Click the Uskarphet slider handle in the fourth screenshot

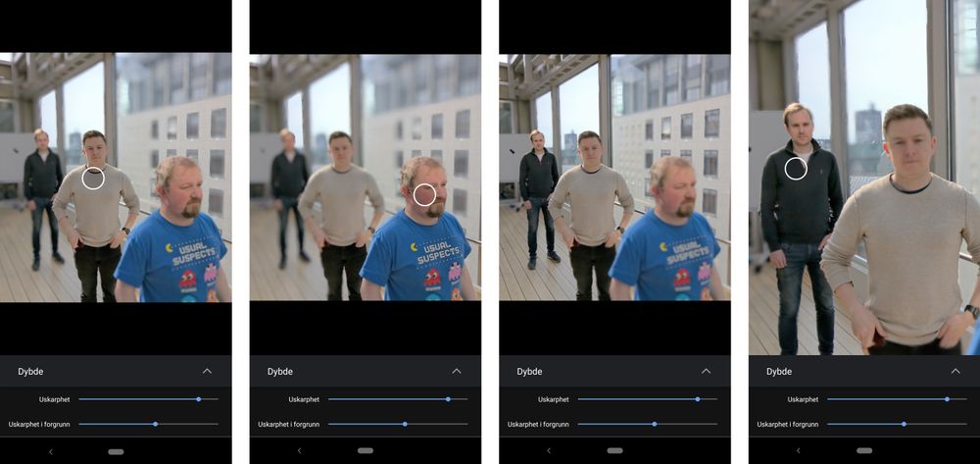tap(947, 399)
